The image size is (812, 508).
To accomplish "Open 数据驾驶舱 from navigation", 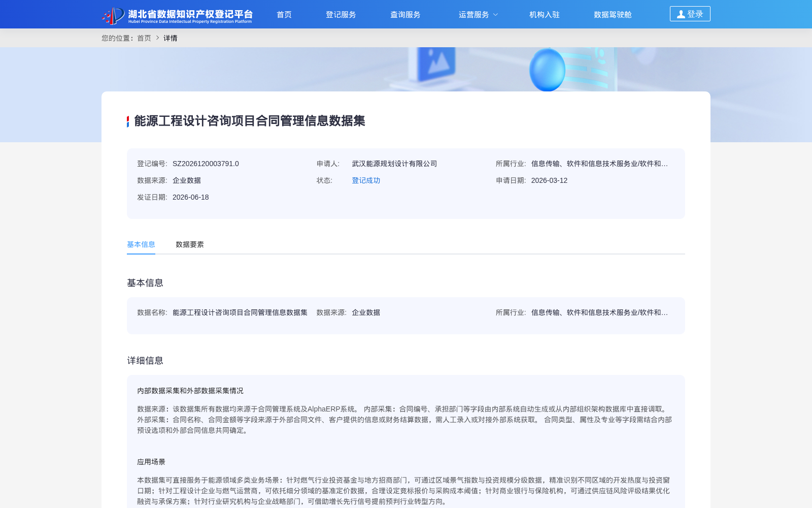I will coord(613,15).
